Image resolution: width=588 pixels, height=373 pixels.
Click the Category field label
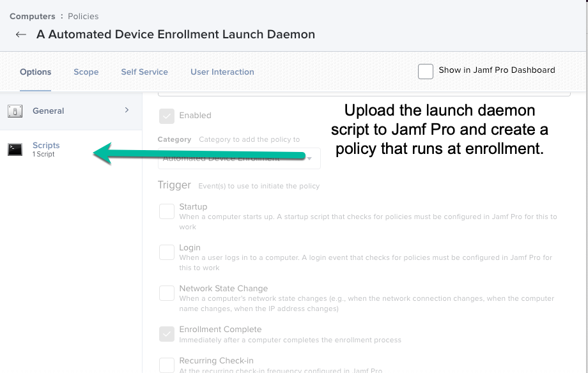pos(174,139)
